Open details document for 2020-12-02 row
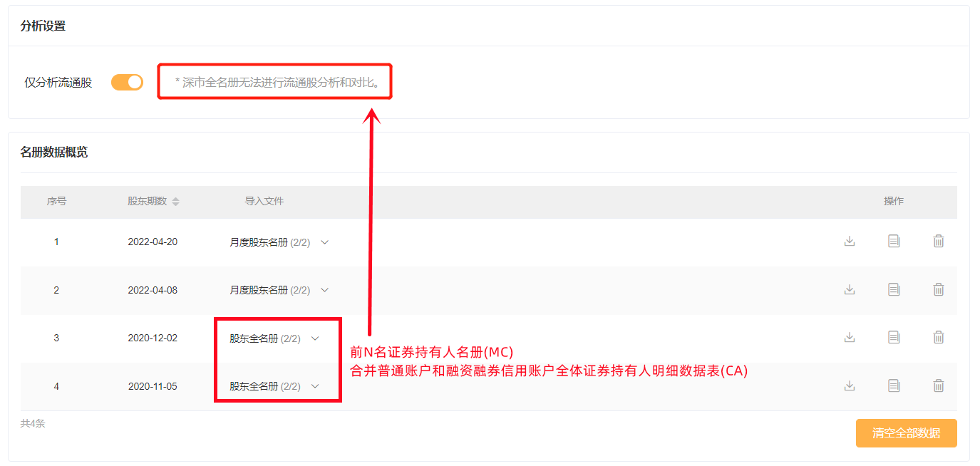Viewport: 980px width, 466px height. [894, 337]
